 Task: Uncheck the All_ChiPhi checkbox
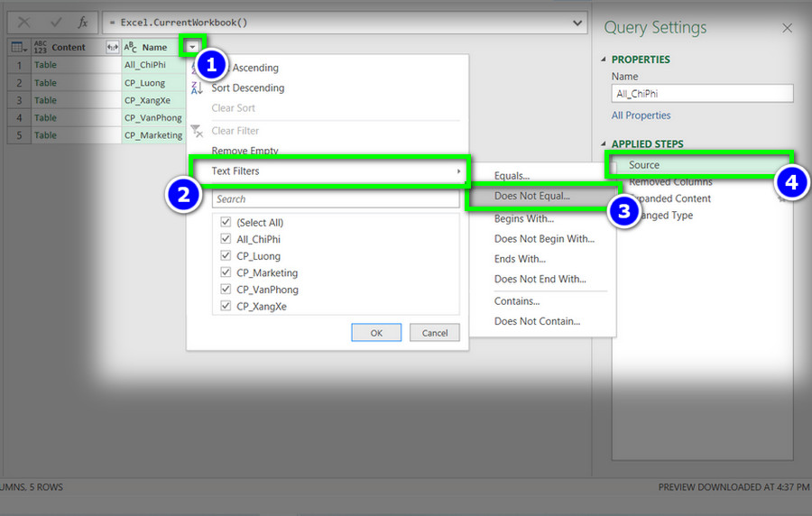tap(226, 238)
